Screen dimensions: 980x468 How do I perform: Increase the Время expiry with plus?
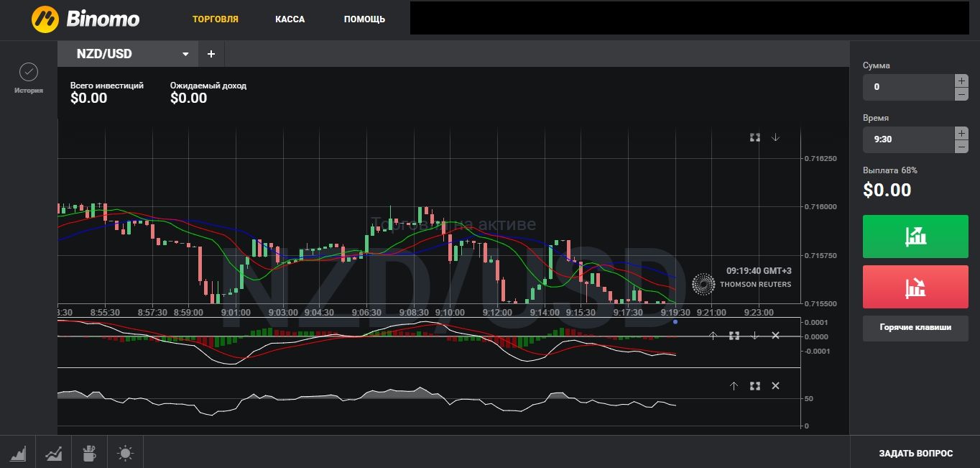click(961, 133)
